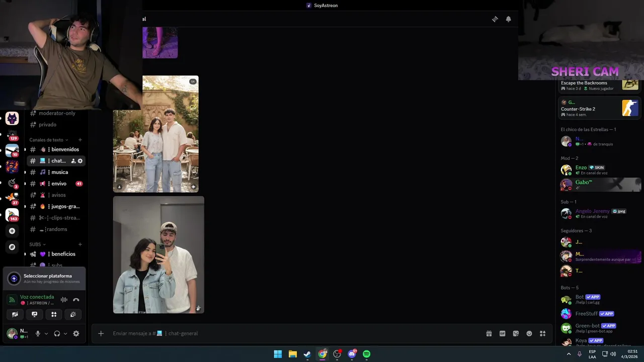Create channel in Canales de texto
Screen dimensions: 644x362
point(80,140)
